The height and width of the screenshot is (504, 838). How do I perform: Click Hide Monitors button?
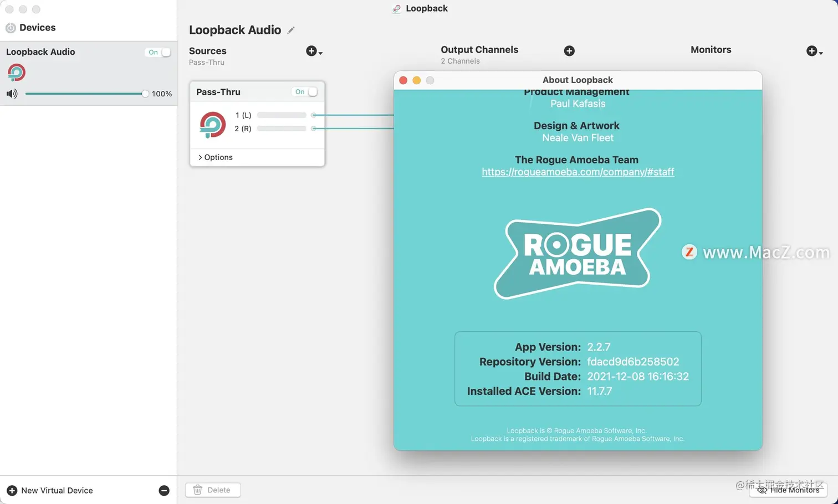tap(788, 490)
